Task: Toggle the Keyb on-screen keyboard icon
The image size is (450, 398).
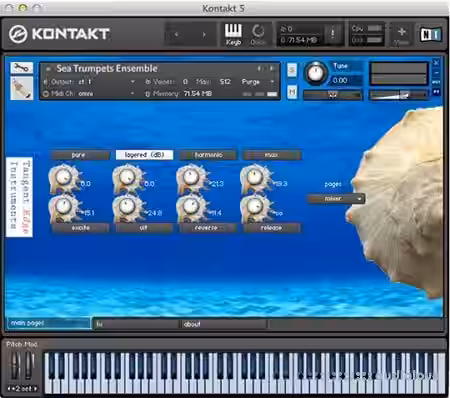Action: click(x=233, y=34)
